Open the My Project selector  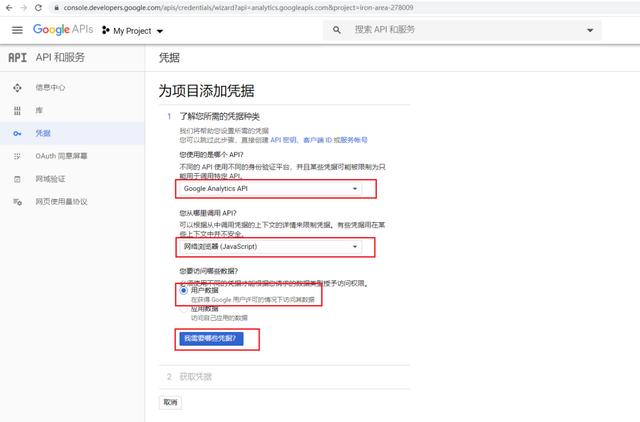133,31
